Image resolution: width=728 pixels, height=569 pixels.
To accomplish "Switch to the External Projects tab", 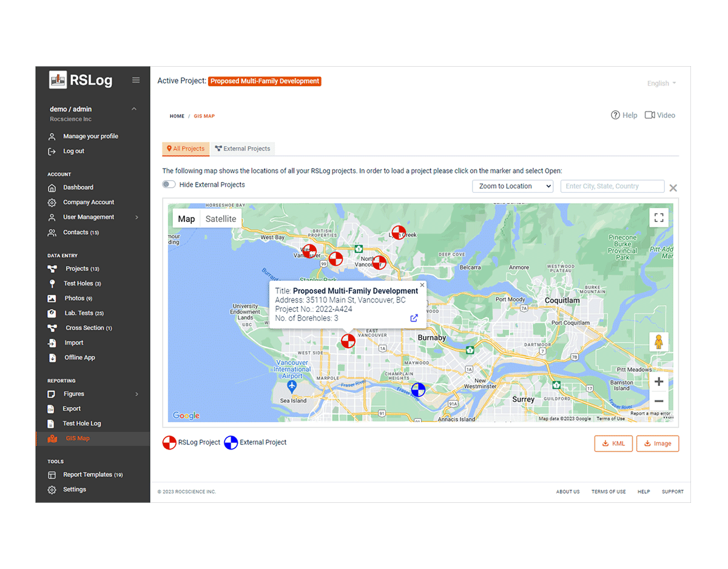I will (242, 149).
